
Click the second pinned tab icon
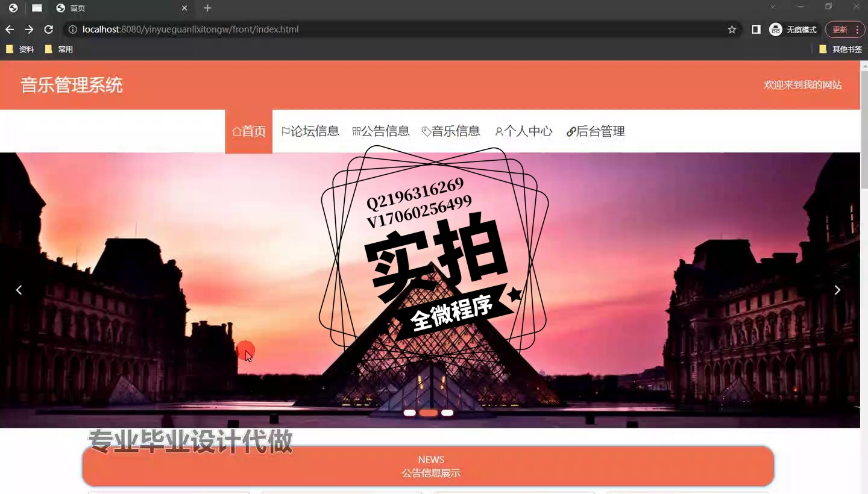[37, 8]
